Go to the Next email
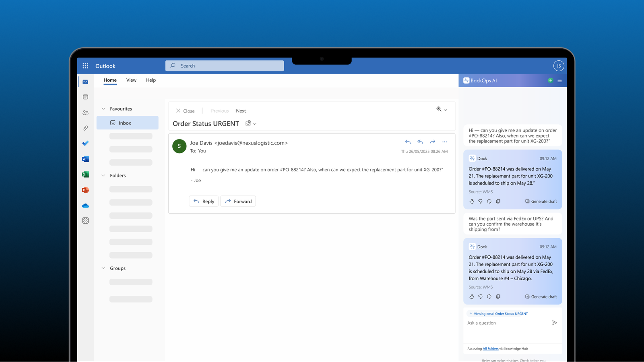 coord(241,111)
